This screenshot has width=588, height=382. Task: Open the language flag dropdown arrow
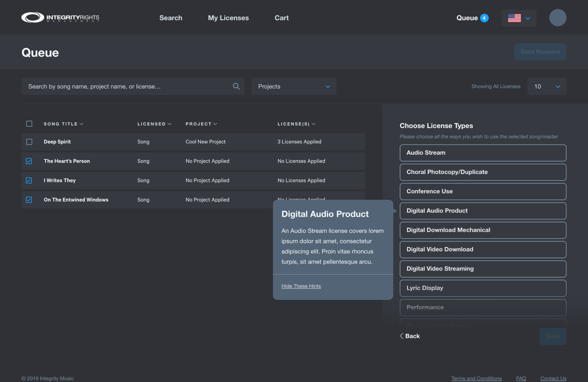[528, 18]
